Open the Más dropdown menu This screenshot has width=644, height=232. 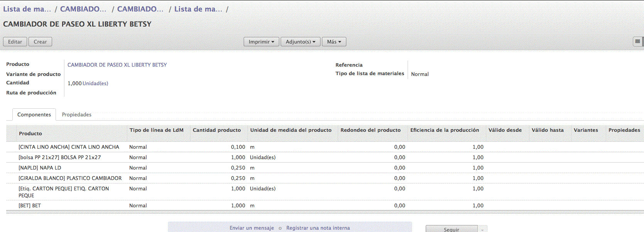click(x=334, y=42)
